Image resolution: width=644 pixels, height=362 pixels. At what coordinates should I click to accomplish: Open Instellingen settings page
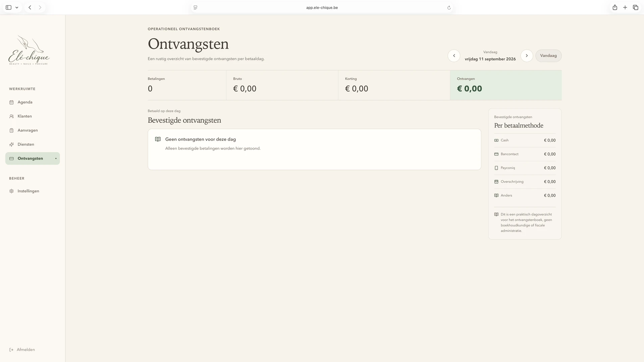(33, 191)
